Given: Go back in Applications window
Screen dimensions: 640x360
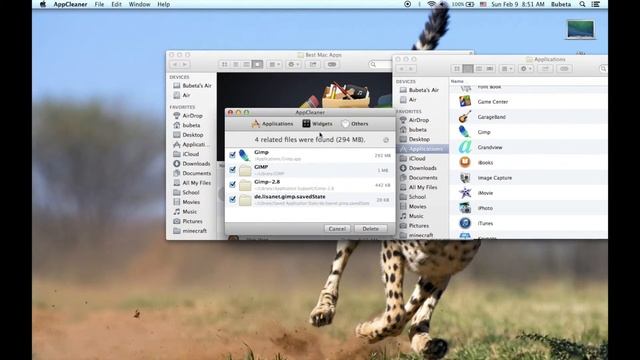Looking at the screenshot, I should (x=402, y=69).
